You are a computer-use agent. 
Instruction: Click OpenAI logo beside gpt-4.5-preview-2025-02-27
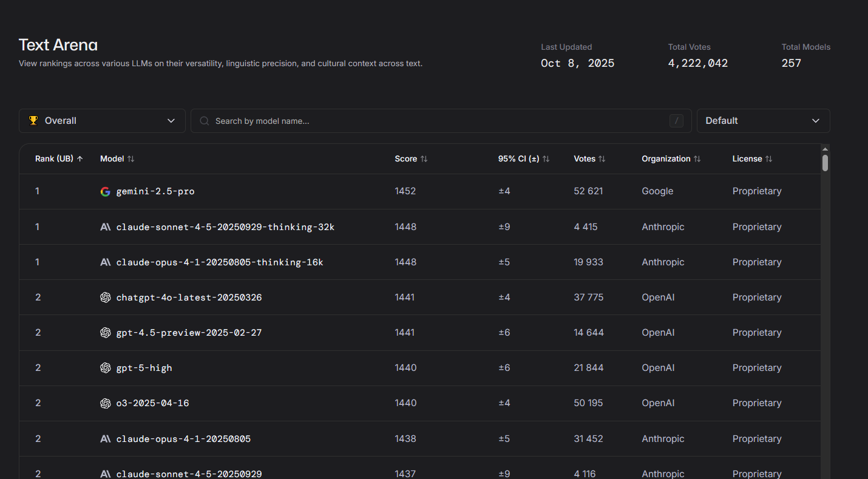tap(105, 333)
